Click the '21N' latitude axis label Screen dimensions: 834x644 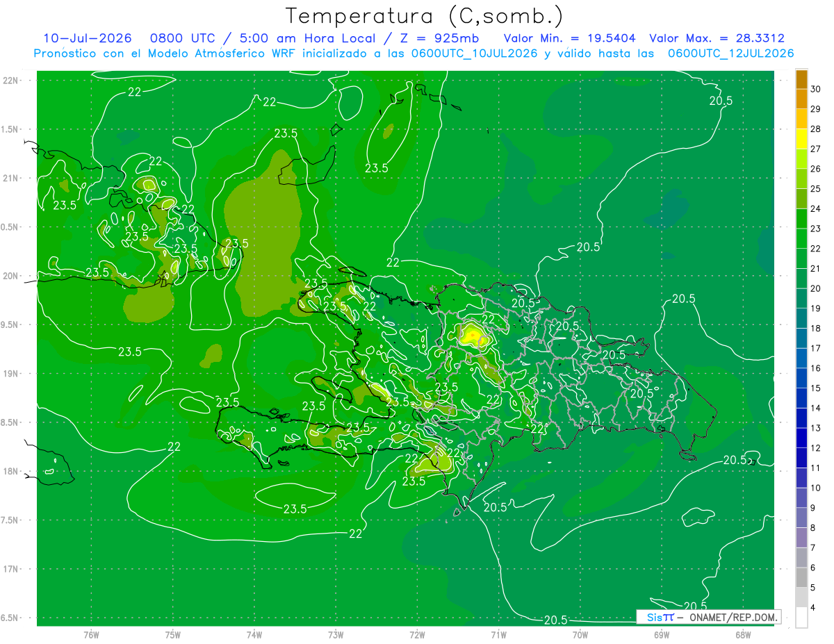pos(10,178)
